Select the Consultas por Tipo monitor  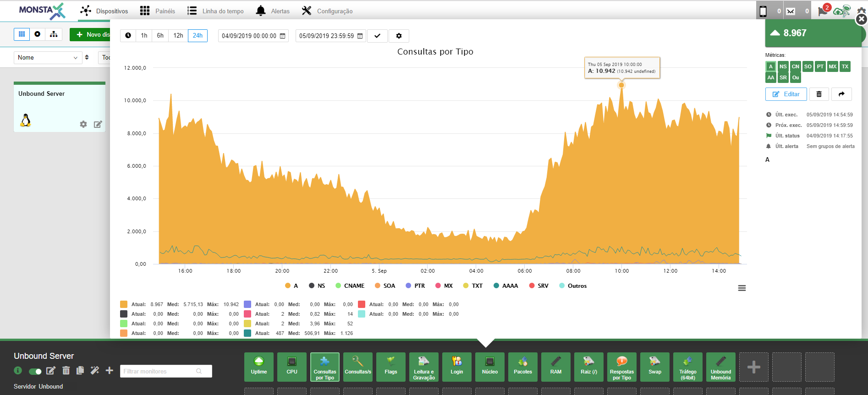[325, 367]
